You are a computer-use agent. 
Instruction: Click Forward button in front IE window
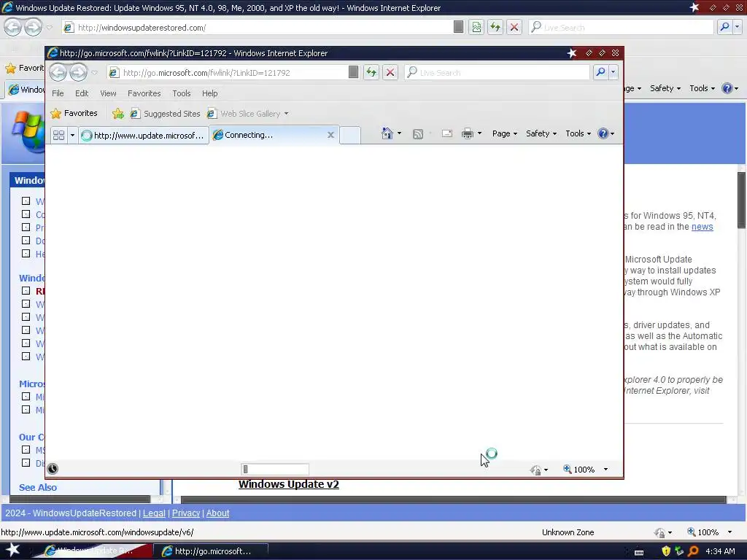[78, 72]
